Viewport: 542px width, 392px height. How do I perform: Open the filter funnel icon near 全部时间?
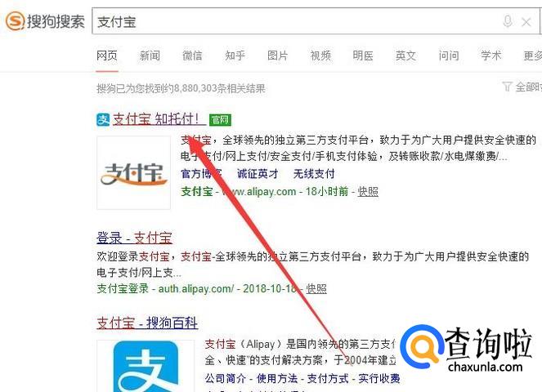click(x=507, y=87)
